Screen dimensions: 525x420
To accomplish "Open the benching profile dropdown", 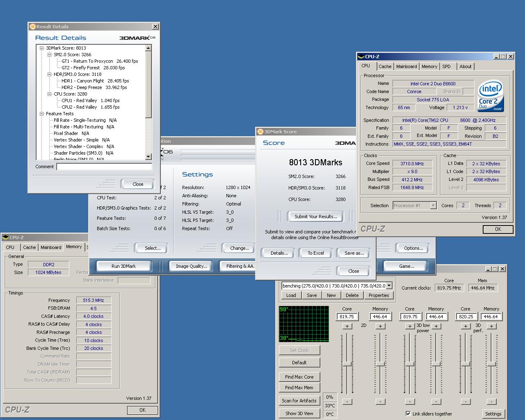I will pos(389,286).
